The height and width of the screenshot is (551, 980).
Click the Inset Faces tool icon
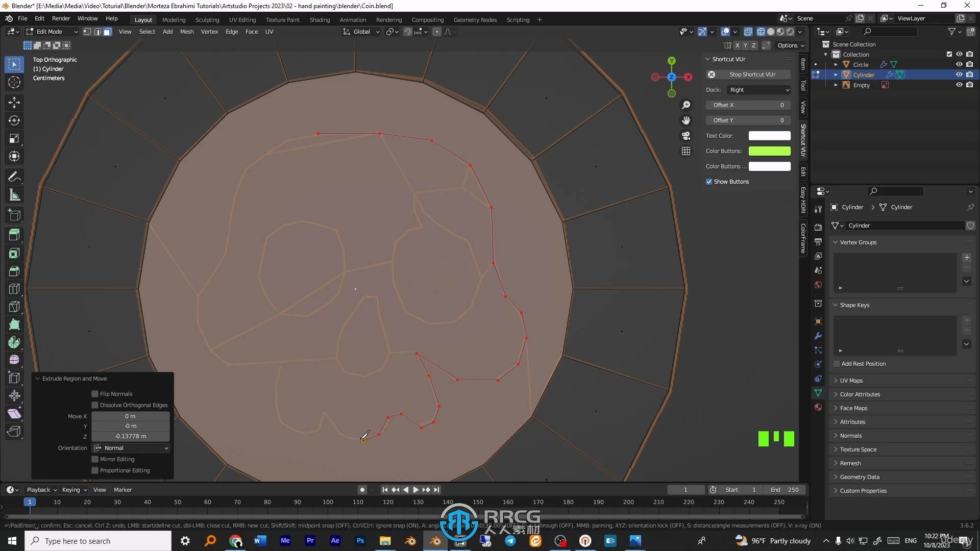pos(14,253)
